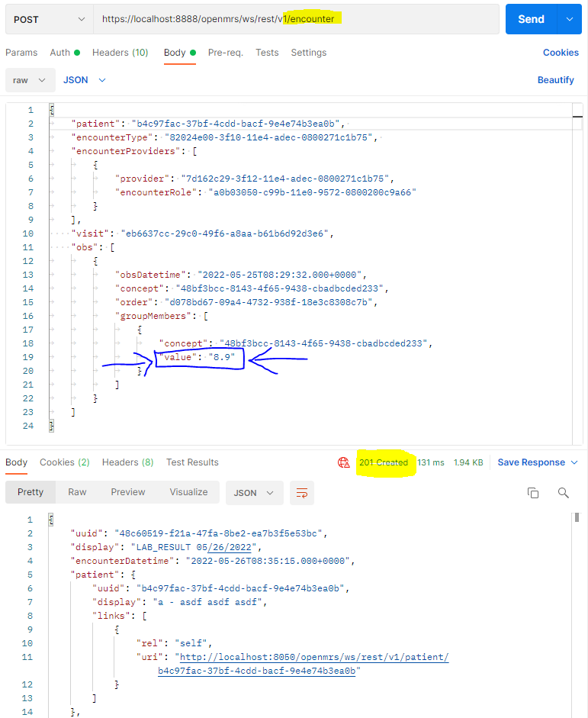Open the Headers (10) request tab
This screenshot has height=718, width=588.
click(x=120, y=53)
